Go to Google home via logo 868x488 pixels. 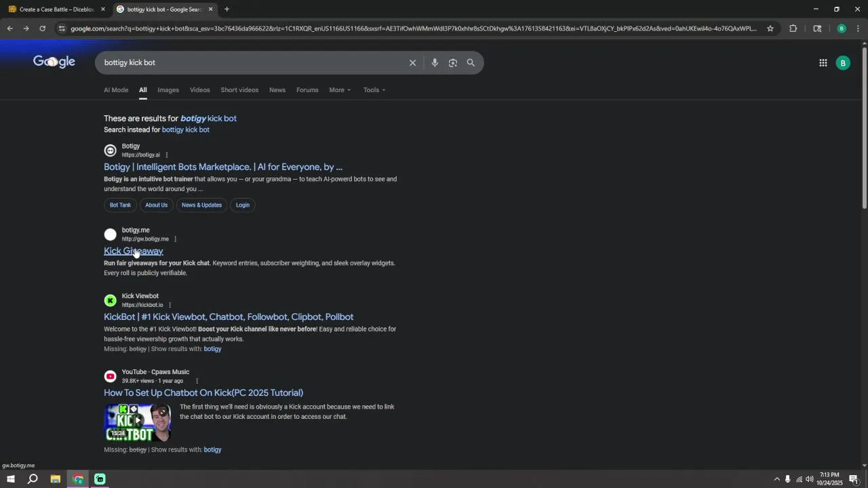point(54,62)
